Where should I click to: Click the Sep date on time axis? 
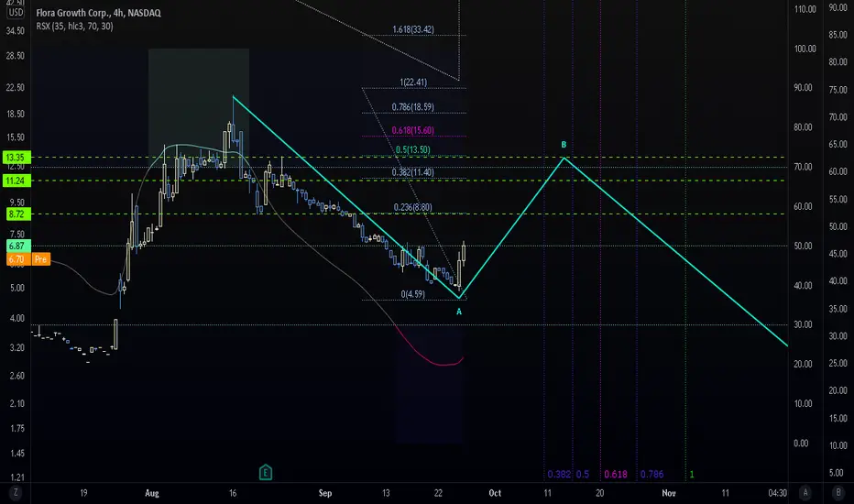click(x=325, y=493)
